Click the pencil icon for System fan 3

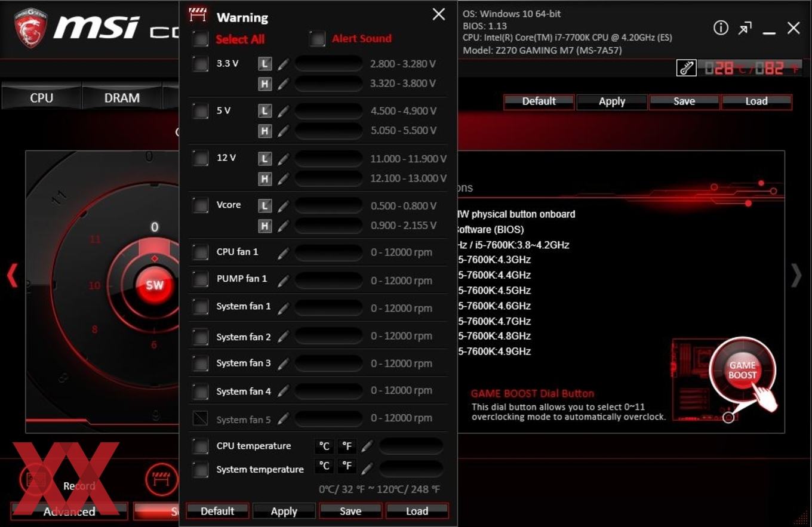tap(283, 363)
